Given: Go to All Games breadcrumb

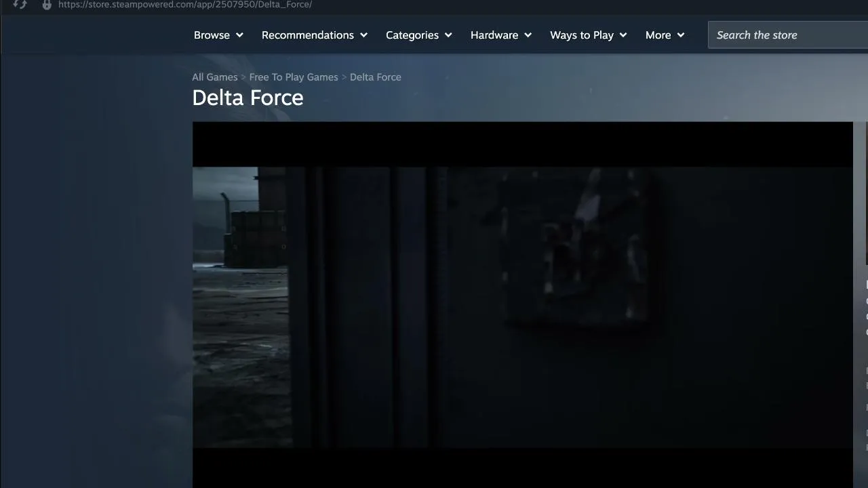Looking at the screenshot, I should point(215,77).
